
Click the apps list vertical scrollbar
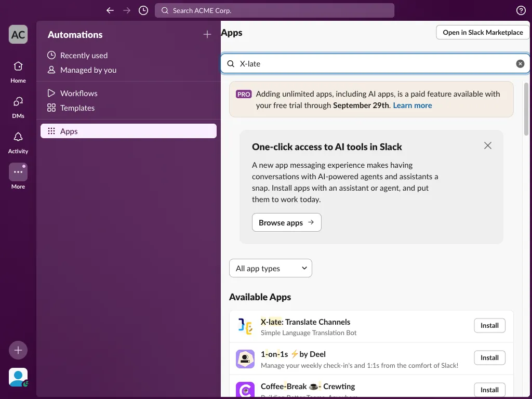click(x=526, y=109)
